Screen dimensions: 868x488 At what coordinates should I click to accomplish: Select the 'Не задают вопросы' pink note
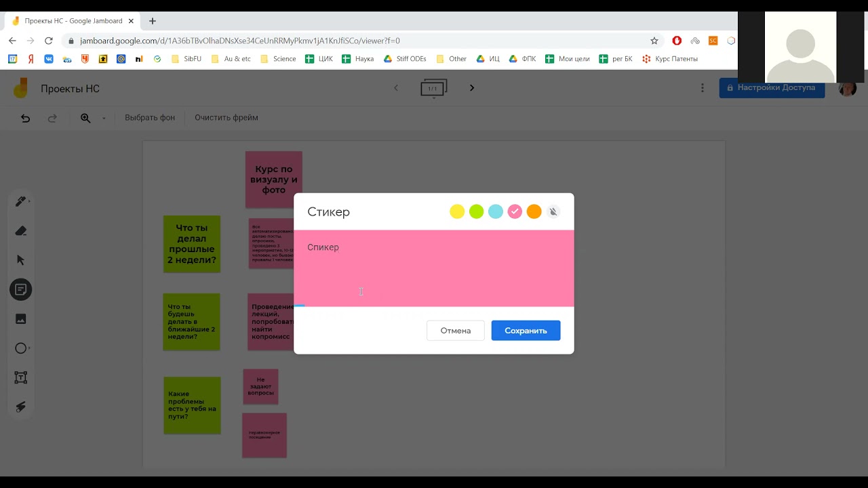[x=261, y=386]
